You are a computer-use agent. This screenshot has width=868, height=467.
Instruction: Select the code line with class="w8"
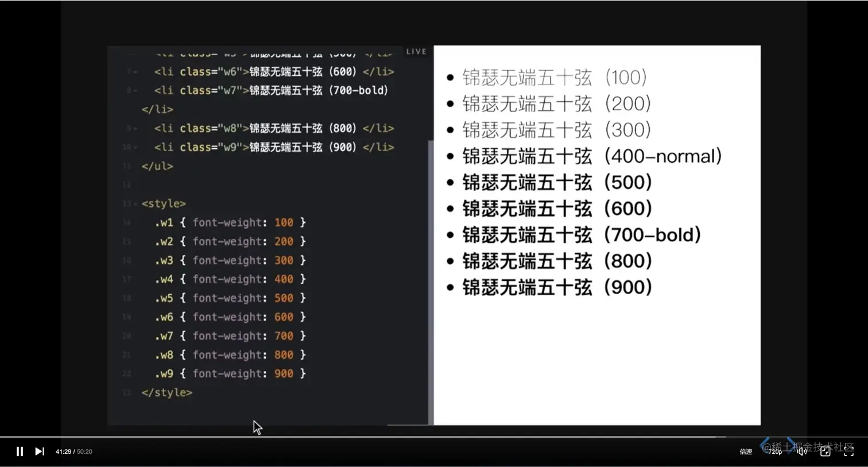[x=274, y=128]
